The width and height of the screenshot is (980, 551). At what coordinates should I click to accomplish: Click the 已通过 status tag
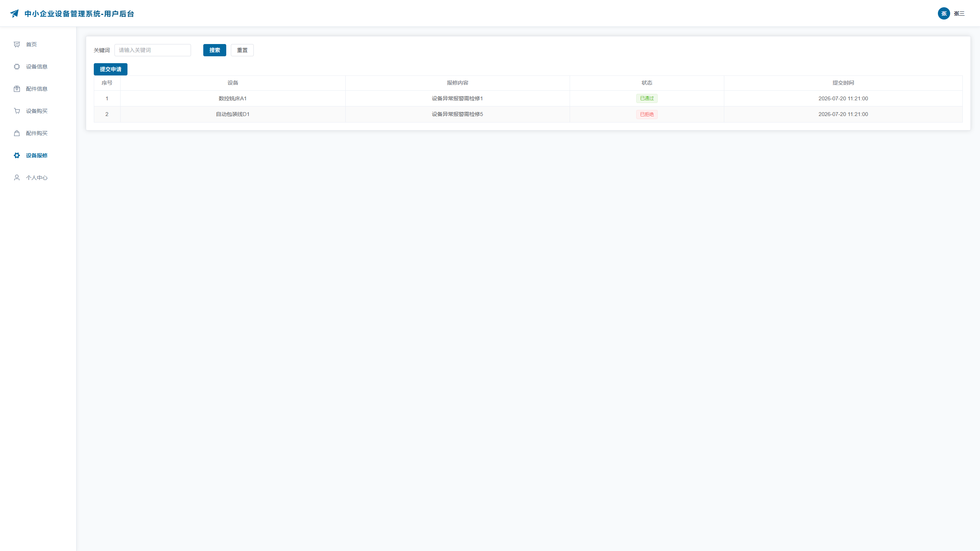tap(647, 98)
